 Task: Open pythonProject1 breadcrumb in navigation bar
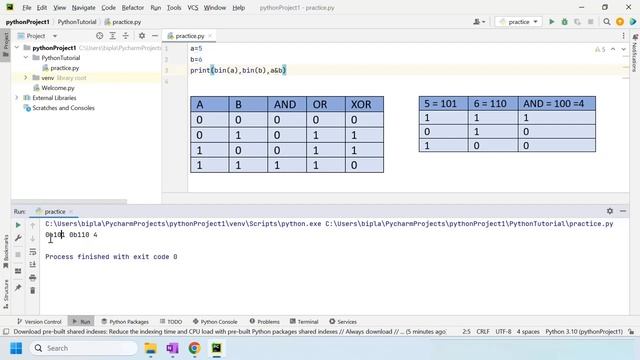coord(27,22)
